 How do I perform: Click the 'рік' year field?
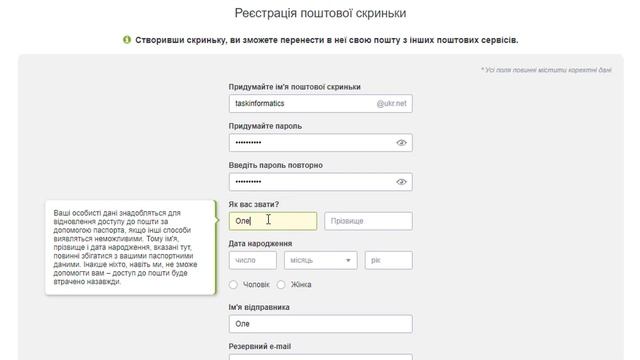click(389, 260)
